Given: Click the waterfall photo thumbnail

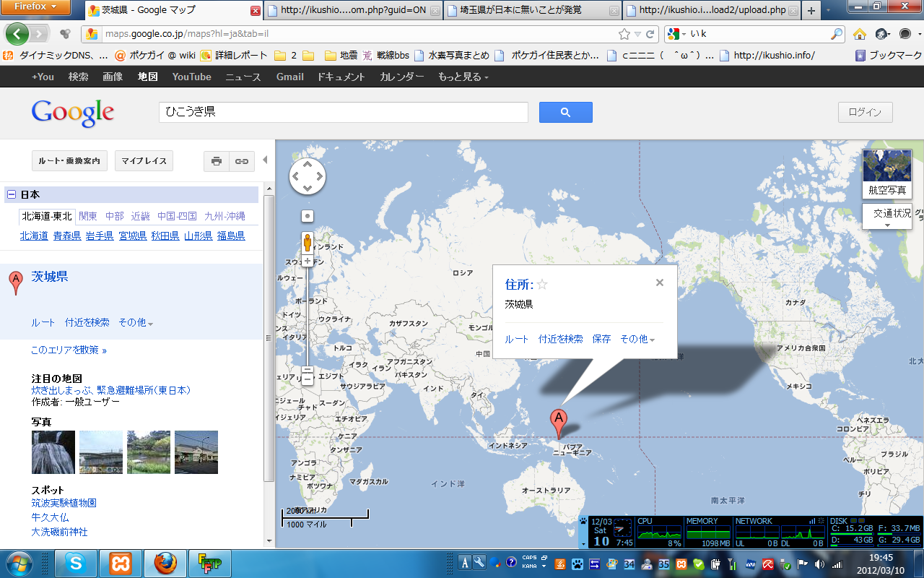Looking at the screenshot, I should coord(53,452).
